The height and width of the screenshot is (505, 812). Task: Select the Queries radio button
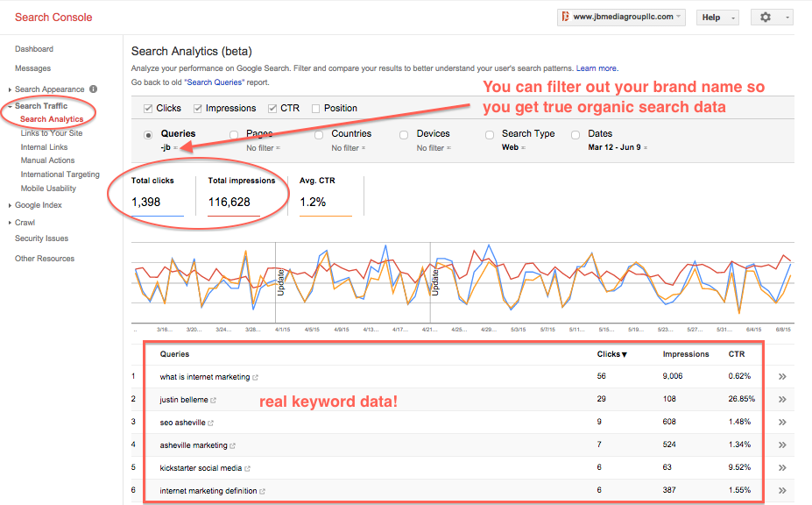click(148, 135)
